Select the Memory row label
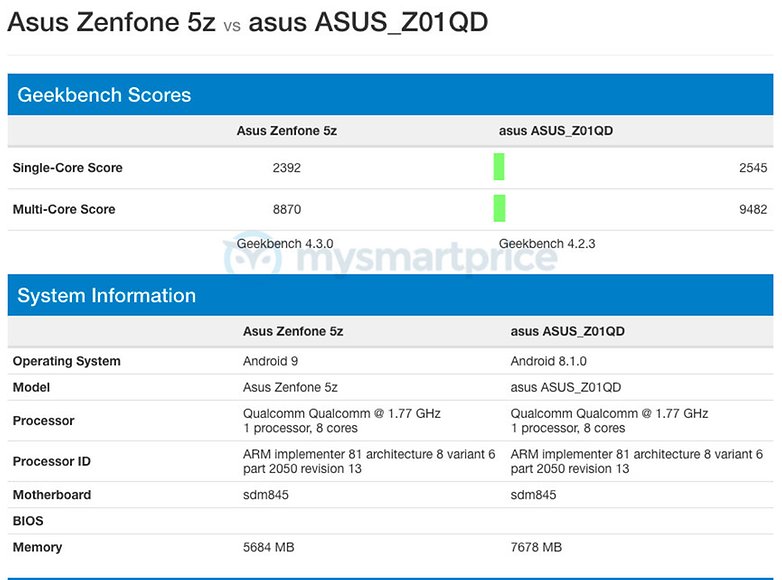The height and width of the screenshot is (580, 782). coord(37,548)
